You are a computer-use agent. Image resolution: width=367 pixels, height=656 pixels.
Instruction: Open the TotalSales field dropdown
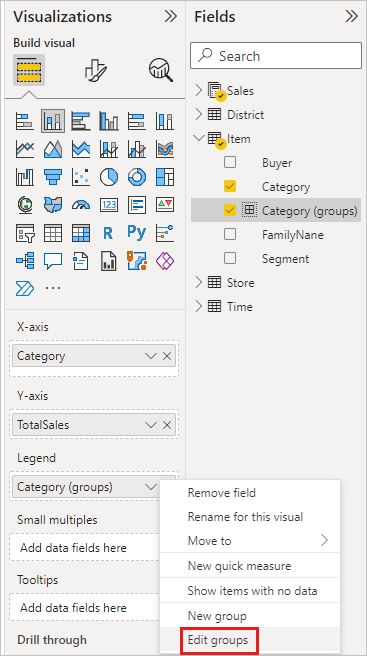150,425
